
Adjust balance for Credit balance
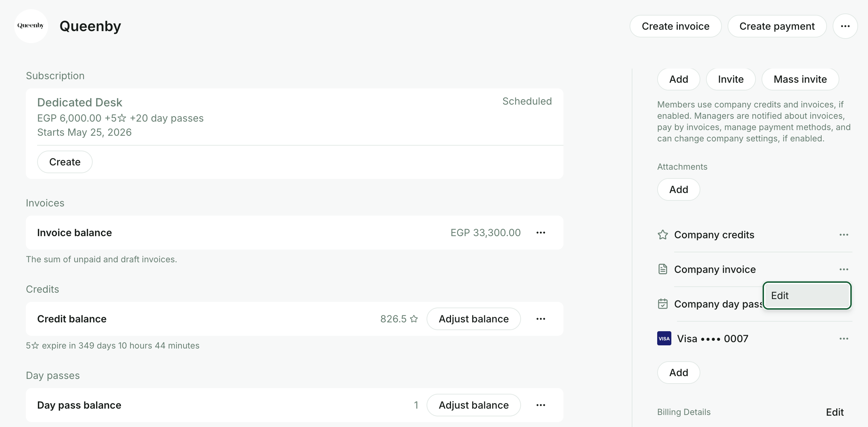(474, 319)
